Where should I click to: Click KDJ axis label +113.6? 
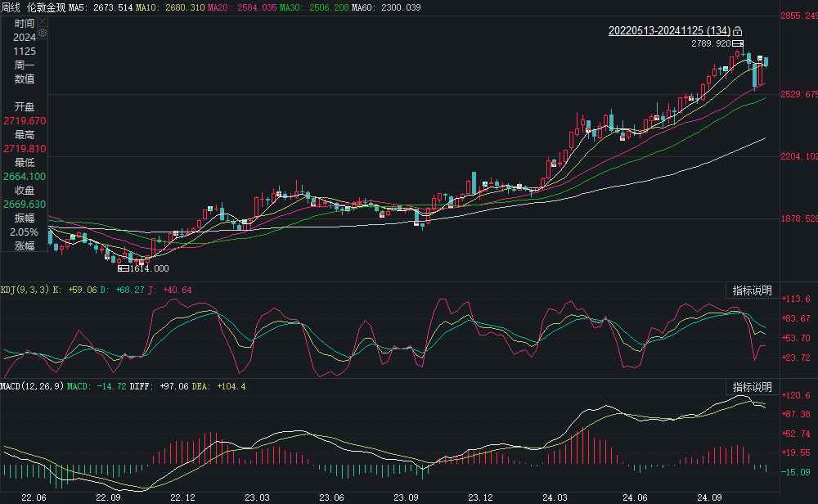[x=796, y=299]
